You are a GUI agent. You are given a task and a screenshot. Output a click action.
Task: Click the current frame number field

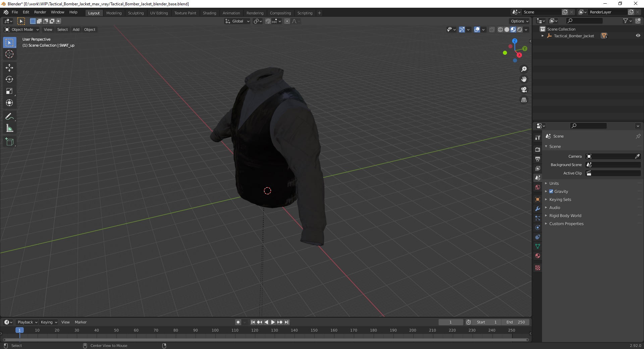[450, 322]
